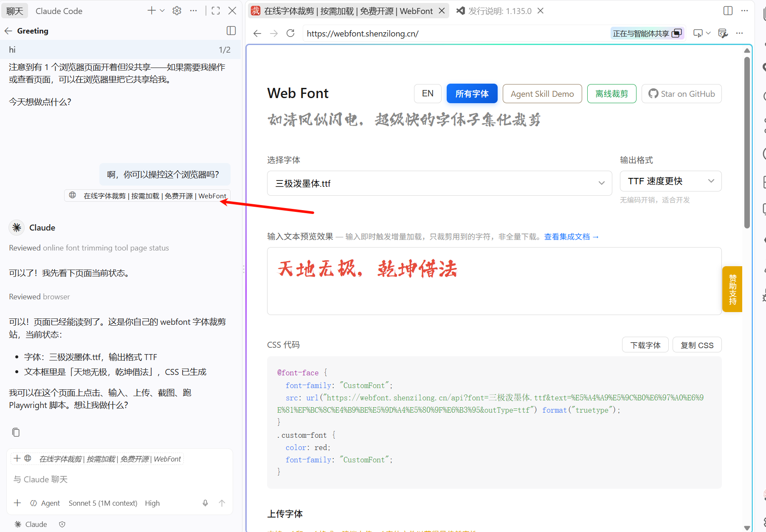
Task: Toggle the chat sessions sidebar icon
Action: coord(231,31)
